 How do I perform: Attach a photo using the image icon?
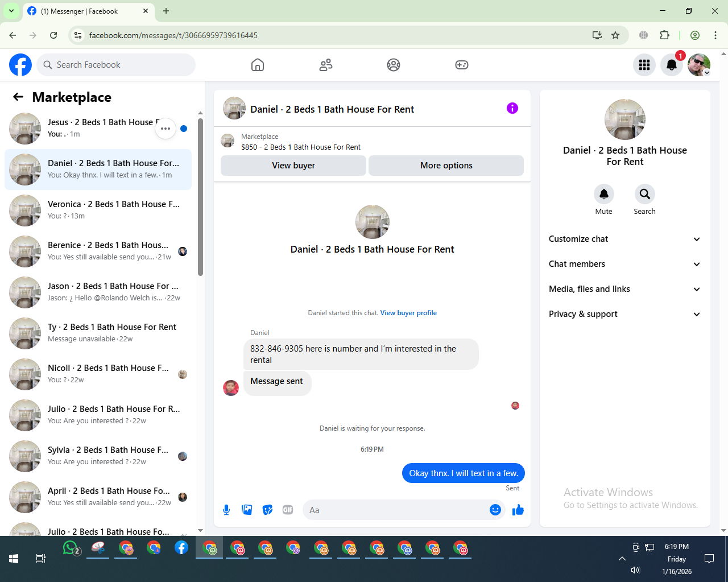247,510
